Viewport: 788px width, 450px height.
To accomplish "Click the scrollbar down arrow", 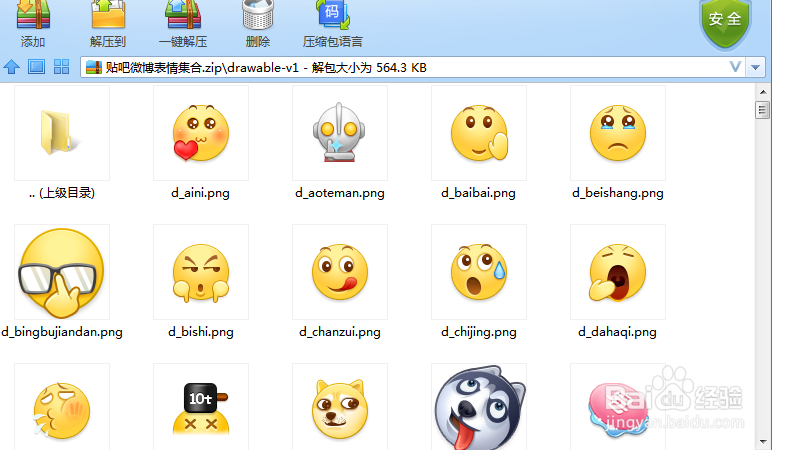I will click(x=762, y=442).
